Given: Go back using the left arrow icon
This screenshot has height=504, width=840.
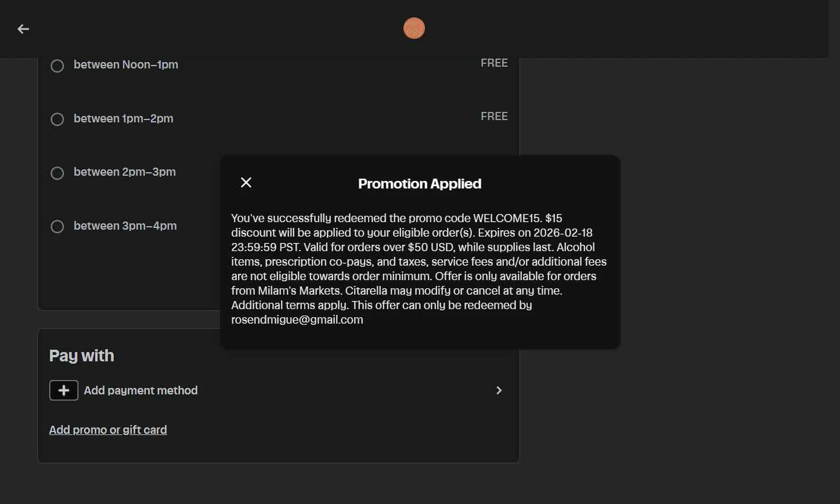Looking at the screenshot, I should point(23,29).
